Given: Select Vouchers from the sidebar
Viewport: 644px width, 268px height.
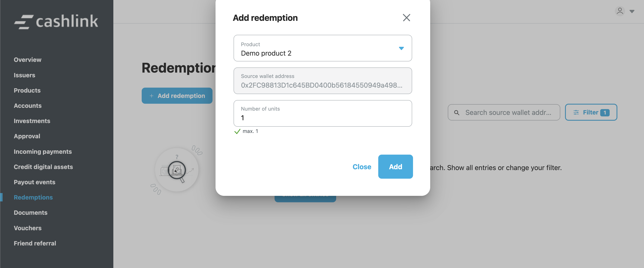Looking at the screenshot, I should (27, 228).
